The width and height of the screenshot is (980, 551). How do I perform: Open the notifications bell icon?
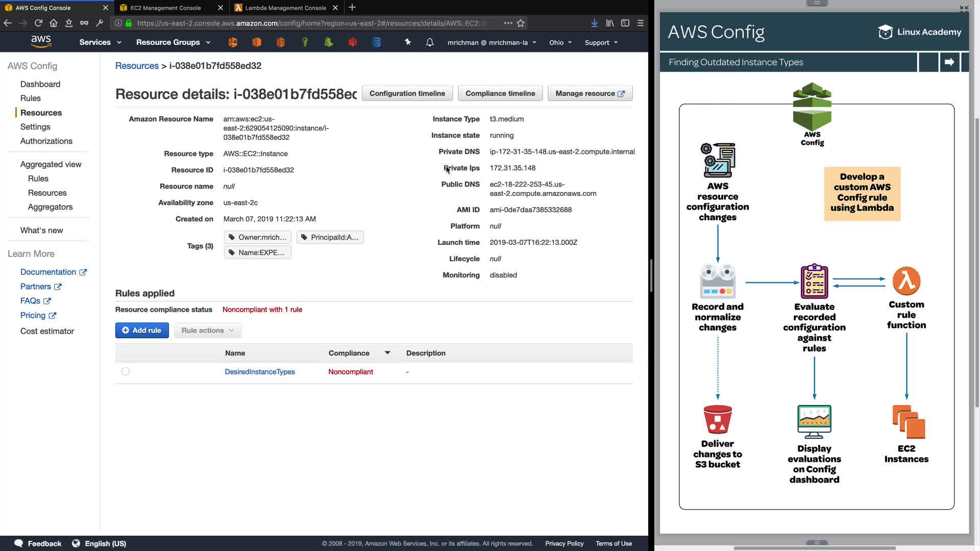pos(430,42)
